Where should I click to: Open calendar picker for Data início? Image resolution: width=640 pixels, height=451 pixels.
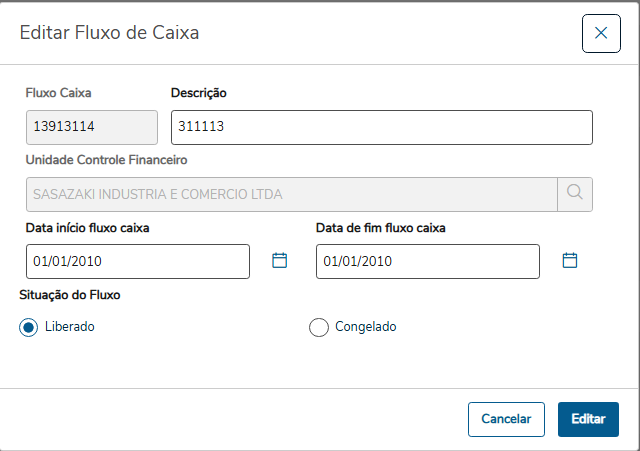click(280, 260)
